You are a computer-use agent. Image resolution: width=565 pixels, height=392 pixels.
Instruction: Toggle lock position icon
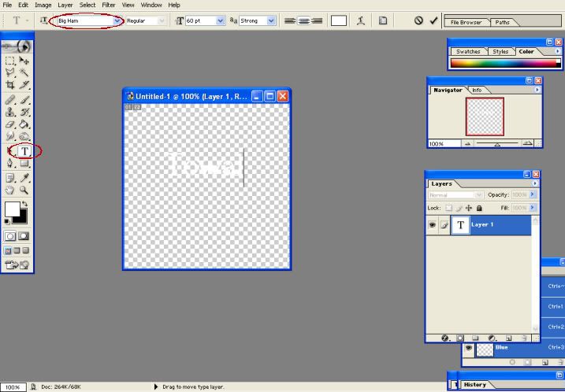(x=468, y=208)
